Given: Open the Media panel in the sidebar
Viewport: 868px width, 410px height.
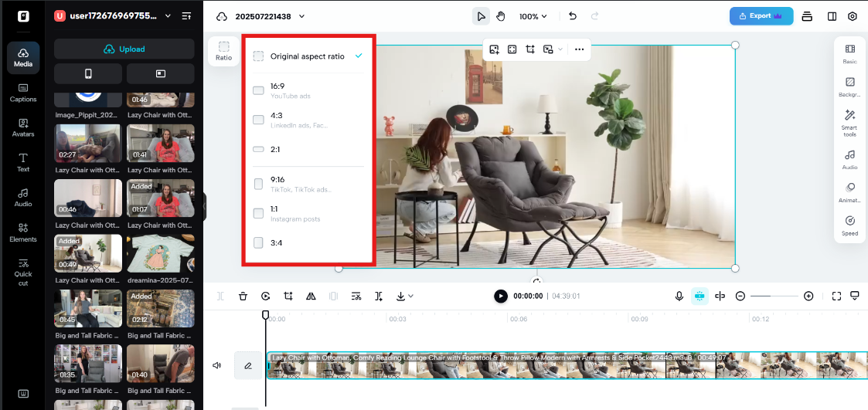Looking at the screenshot, I should tap(23, 58).
